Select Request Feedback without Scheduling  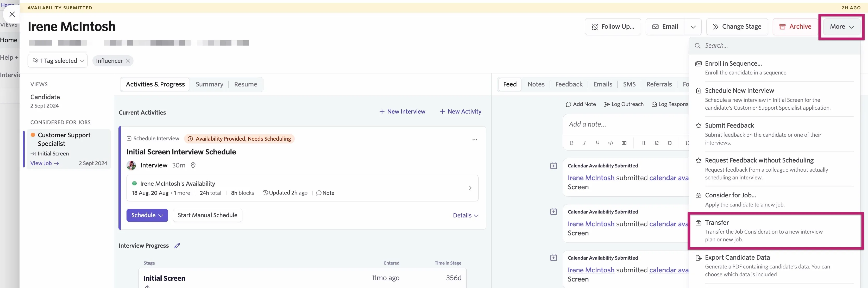pos(774,169)
